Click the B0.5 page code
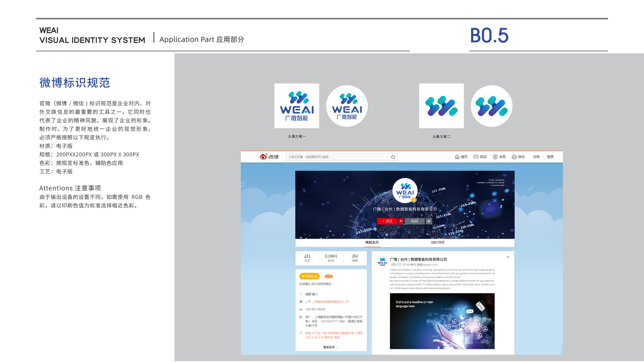Image resolution: width=644 pixels, height=362 pixels. tap(489, 36)
